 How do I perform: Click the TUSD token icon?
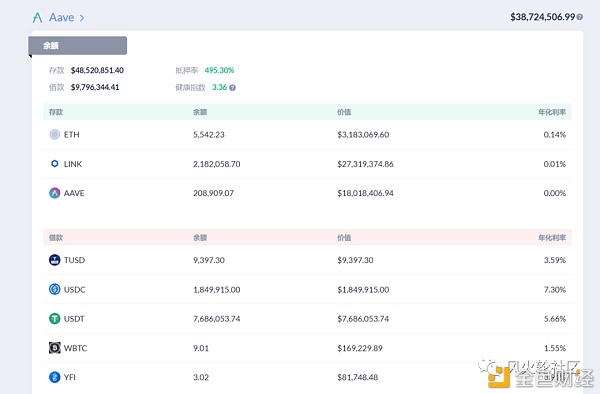tap(55, 260)
